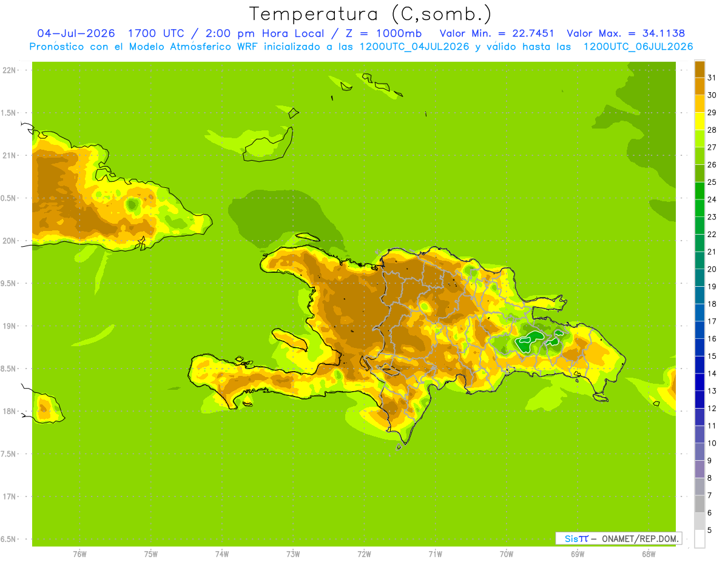Click the dark green cool spot outlined in white
This screenshot has width=728, height=562.
529,341
